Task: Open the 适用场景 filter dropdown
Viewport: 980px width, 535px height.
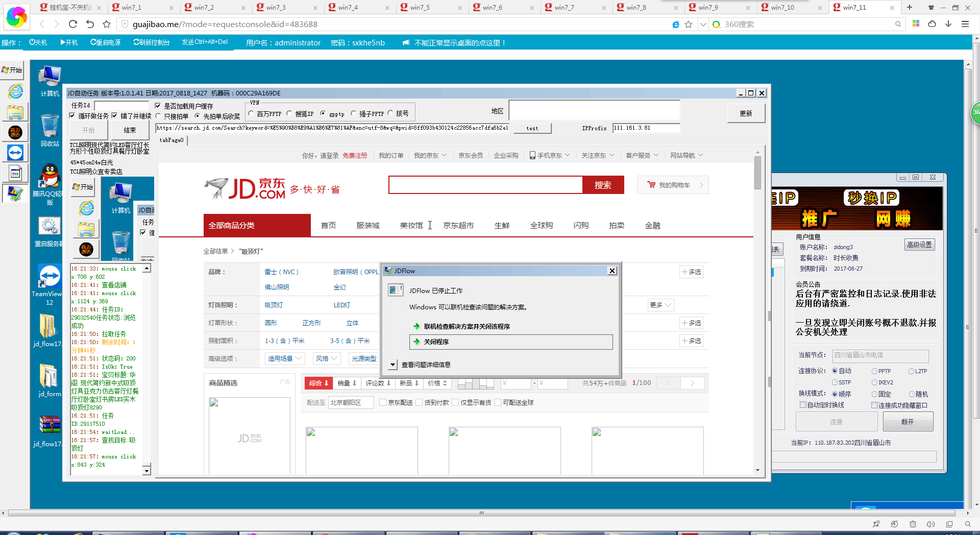Action: [x=285, y=359]
